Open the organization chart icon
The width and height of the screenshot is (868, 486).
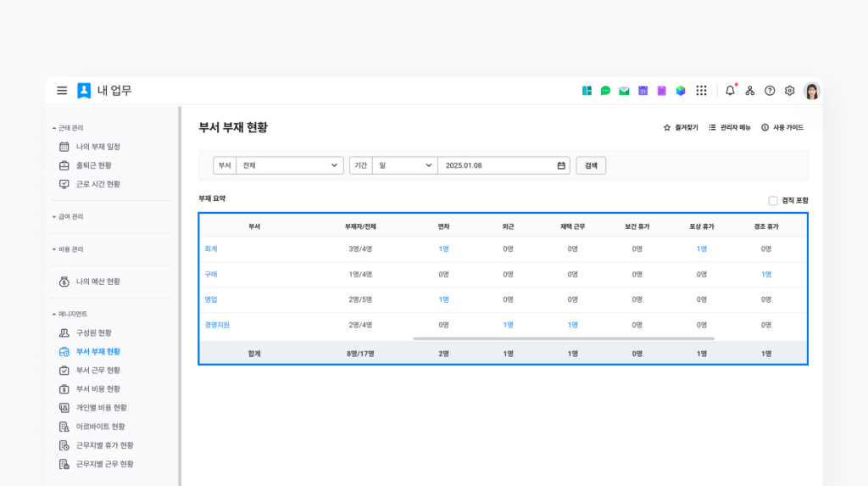(750, 90)
